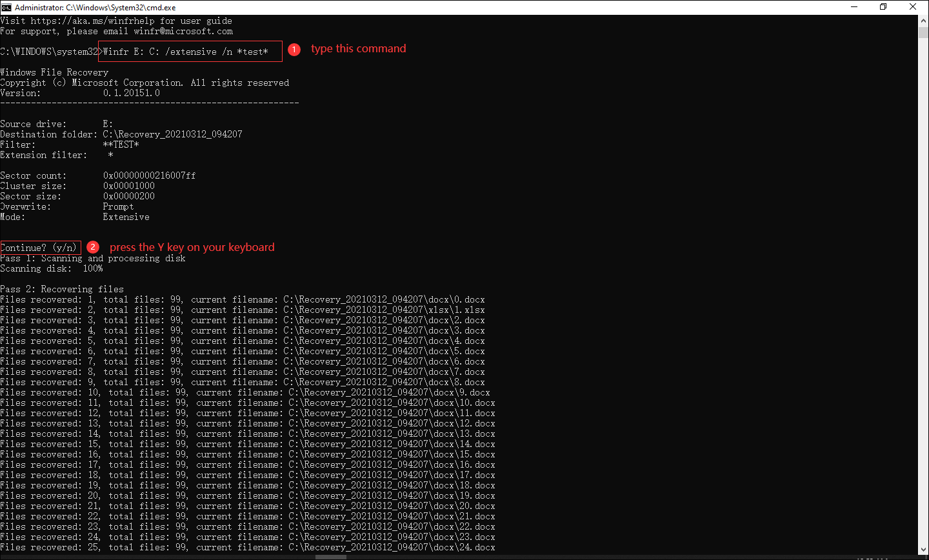Click the version value '0.1.20151.0'
Viewport: 929px width, 560px height.
[x=132, y=93]
